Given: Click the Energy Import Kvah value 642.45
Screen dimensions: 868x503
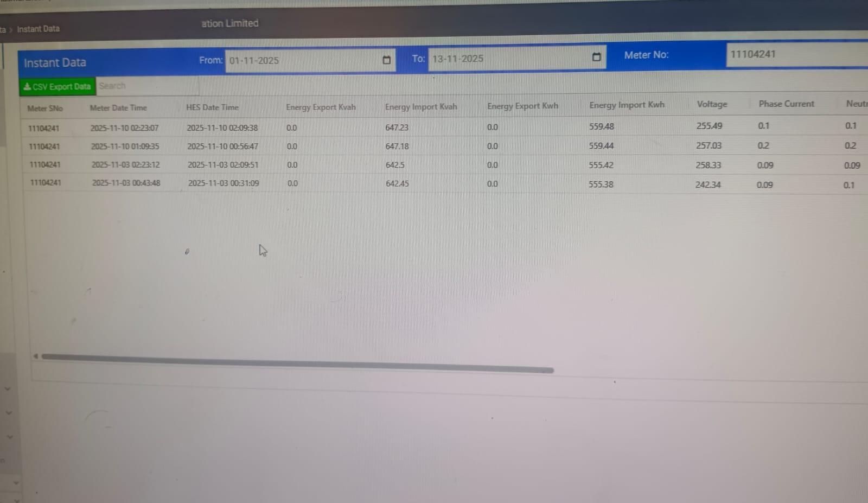Looking at the screenshot, I should click(x=397, y=183).
